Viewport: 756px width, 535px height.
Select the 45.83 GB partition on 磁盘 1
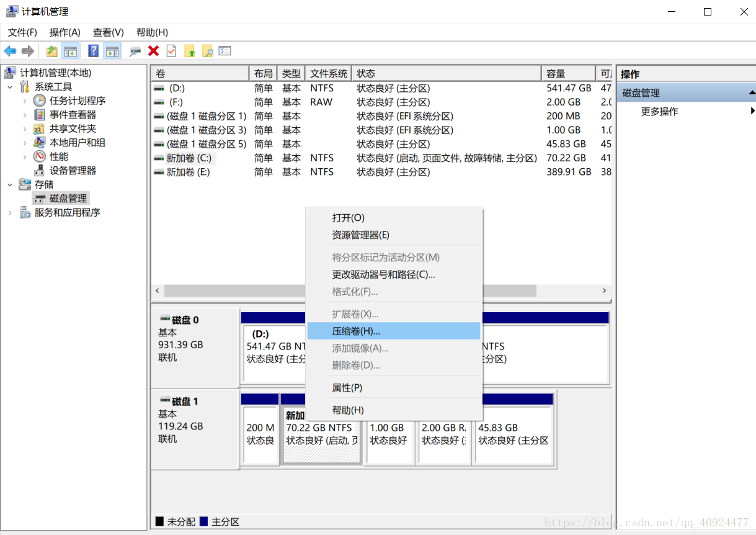click(x=514, y=434)
